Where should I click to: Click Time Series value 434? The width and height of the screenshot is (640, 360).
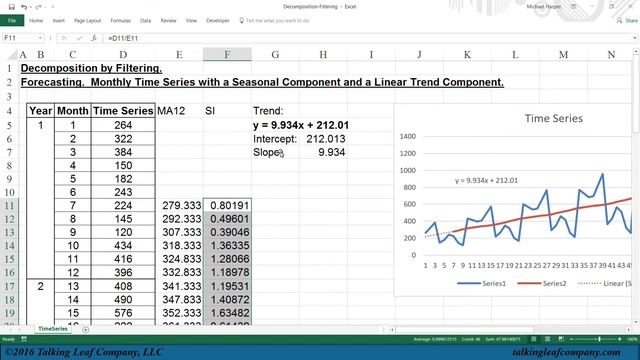123,246
